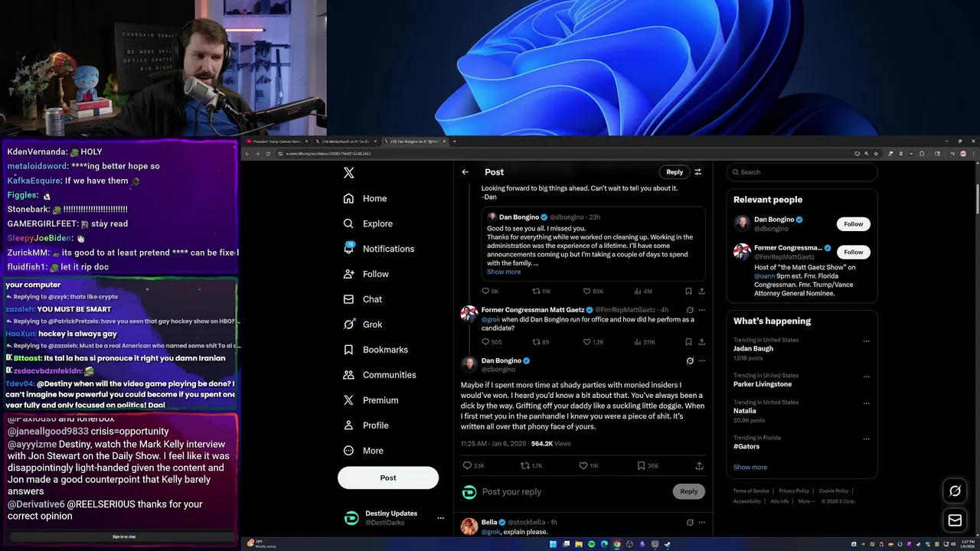980x551 pixels.
Task: Click the X Search box
Action: tap(802, 172)
